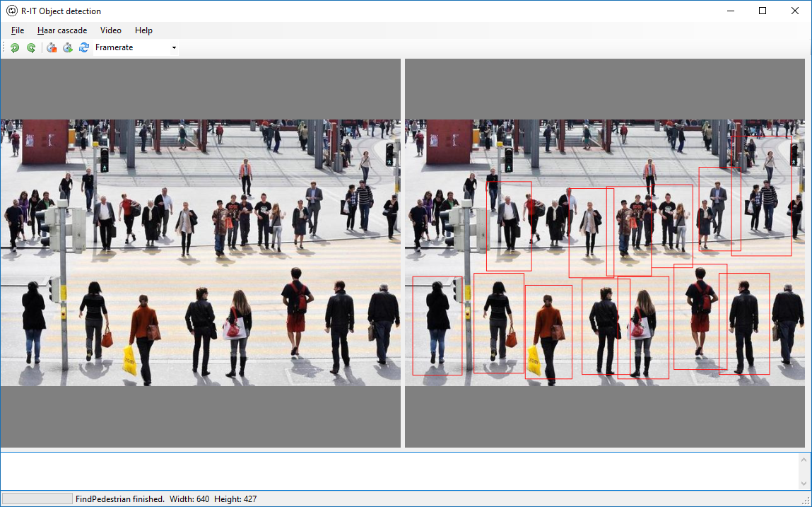Click the leftmost green rotate arrow icon
The height and width of the screenshot is (507, 812).
[15, 47]
